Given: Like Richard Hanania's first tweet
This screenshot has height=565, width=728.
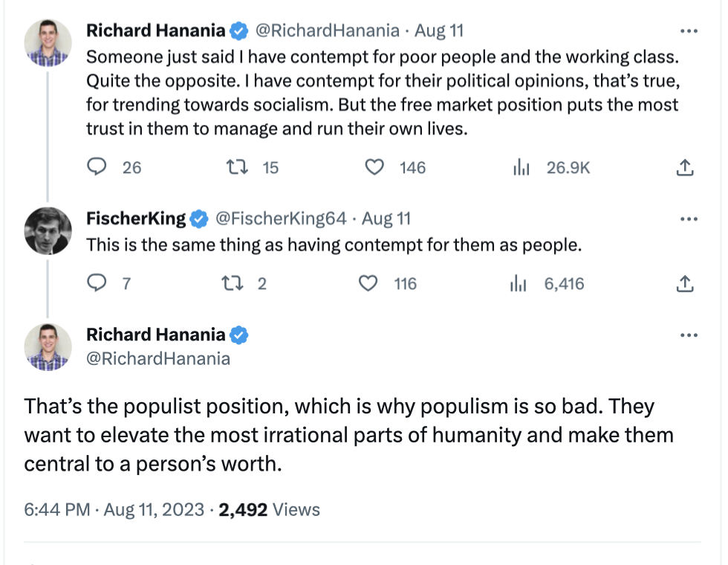Looking at the screenshot, I should [x=374, y=167].
